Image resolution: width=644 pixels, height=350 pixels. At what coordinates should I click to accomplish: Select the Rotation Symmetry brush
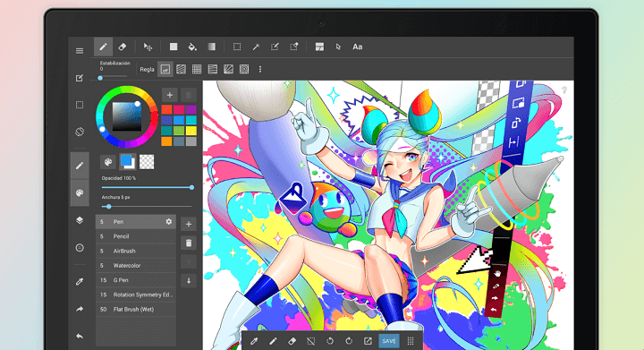click(136, 295)
